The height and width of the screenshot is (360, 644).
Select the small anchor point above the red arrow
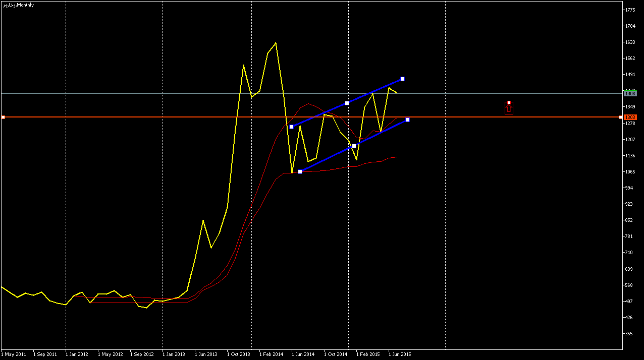pyautogui.click(x=509, y=102)
